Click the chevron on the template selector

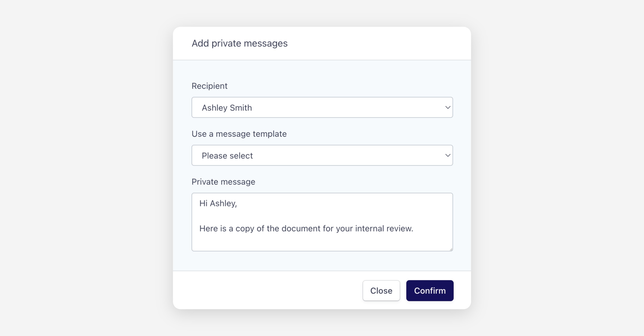point(448,155)
